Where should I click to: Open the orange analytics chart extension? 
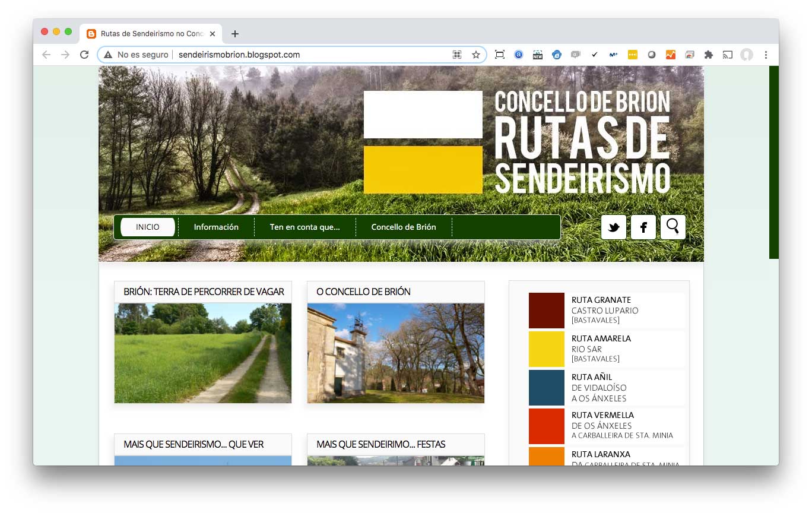click(x=671, y=55)
